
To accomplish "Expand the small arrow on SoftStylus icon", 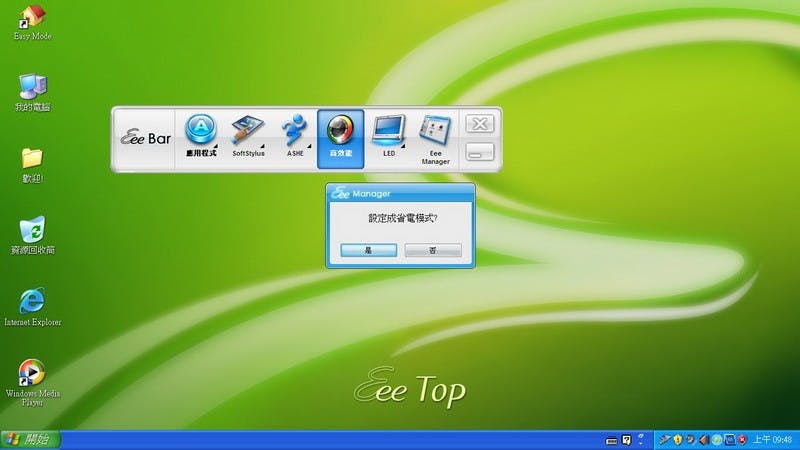I will (x=262, y=146).
